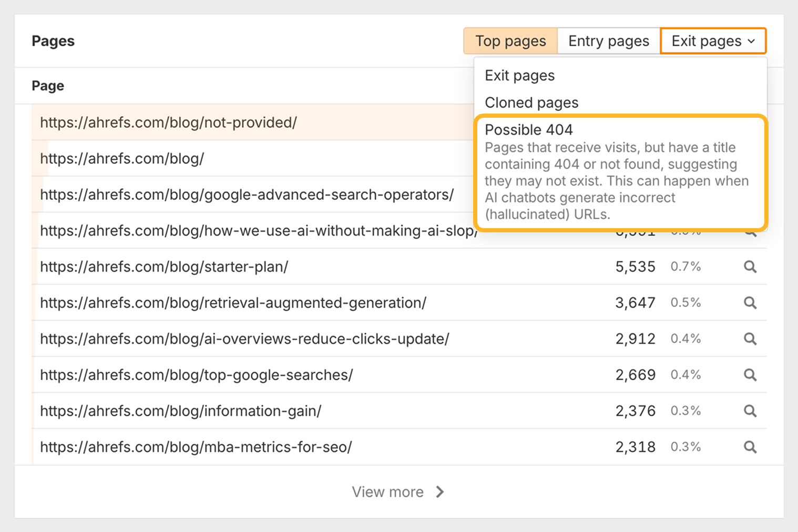
Task: Switch to the Entry pages tab
Action: coord(609,41)
